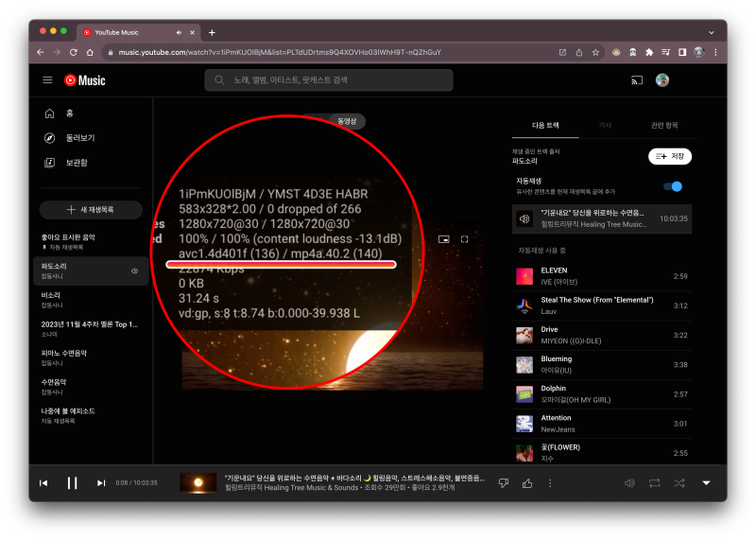The image size is (756, 540).
Task: Click the search field for songs and albums
Action: coord(329,80)
